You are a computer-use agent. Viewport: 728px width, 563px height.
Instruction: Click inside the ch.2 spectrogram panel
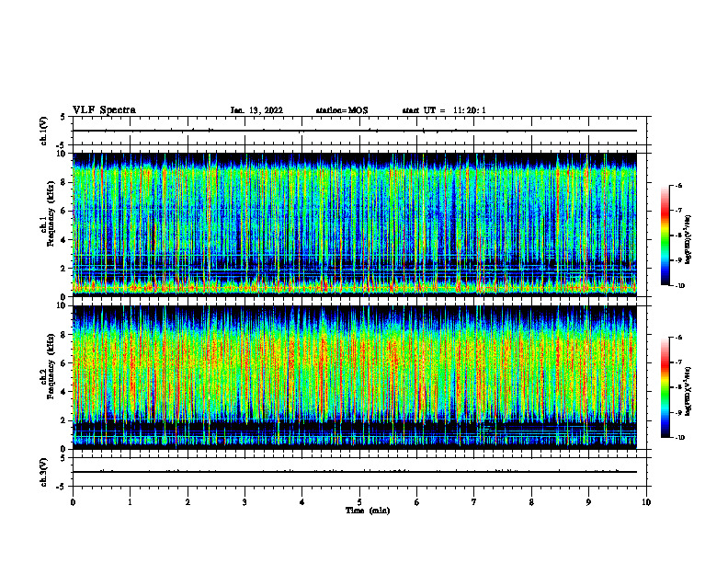pos(355,377)
